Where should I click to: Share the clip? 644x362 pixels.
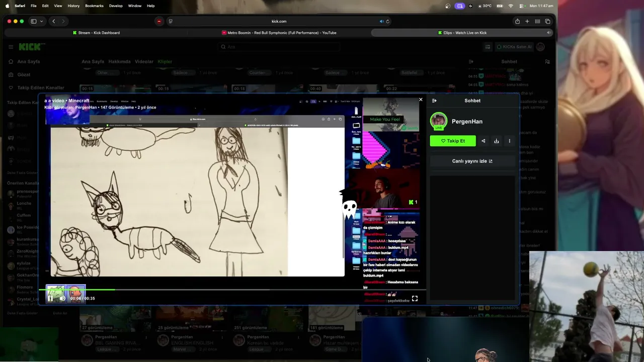click(484, 141)
